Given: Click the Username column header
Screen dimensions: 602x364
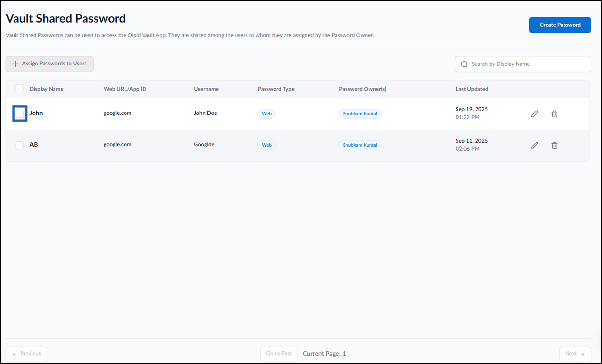Looking at the screenshot, I should pyautogui.click(x=206, y=89).
